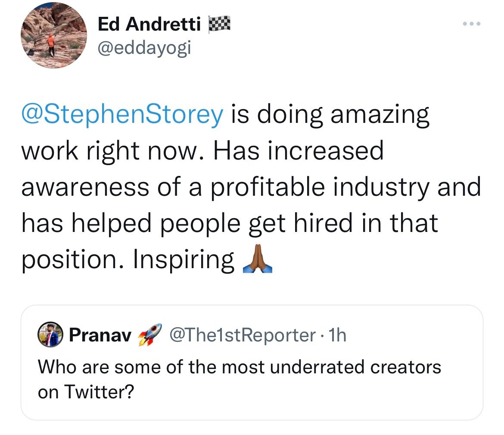The height and width of the screenshot is (435, 504).
Task: Click the praying hands emoji after Inspiring
Action: pyautogui.click(x=257, y=261)
